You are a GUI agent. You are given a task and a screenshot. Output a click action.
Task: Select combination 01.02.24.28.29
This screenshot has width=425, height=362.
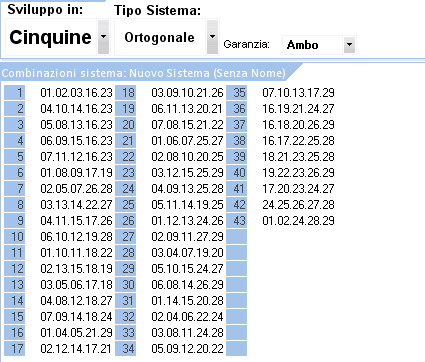coord(298,221)
